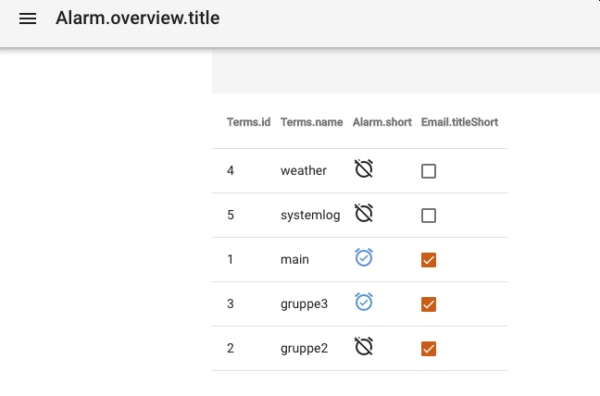Select the gruppe3 row name
This screenshot has width=600, height=396.
point(304,304)
